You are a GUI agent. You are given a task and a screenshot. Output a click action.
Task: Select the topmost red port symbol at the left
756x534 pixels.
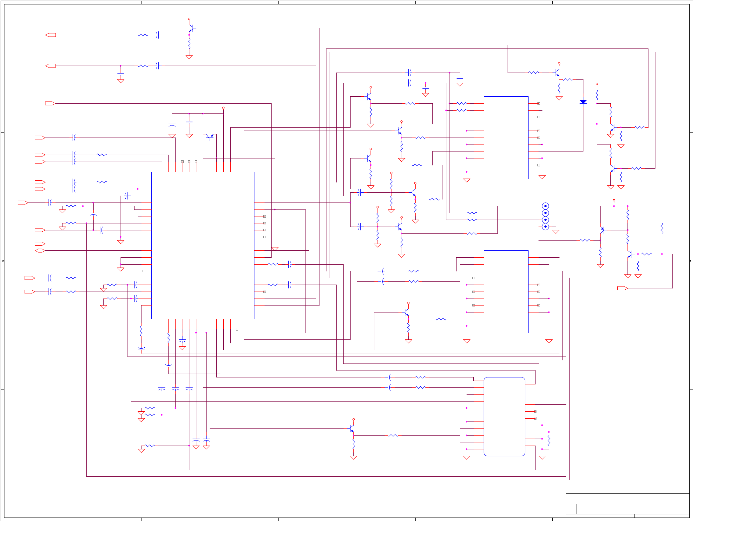pyautogui.click(x=50, y=35)
